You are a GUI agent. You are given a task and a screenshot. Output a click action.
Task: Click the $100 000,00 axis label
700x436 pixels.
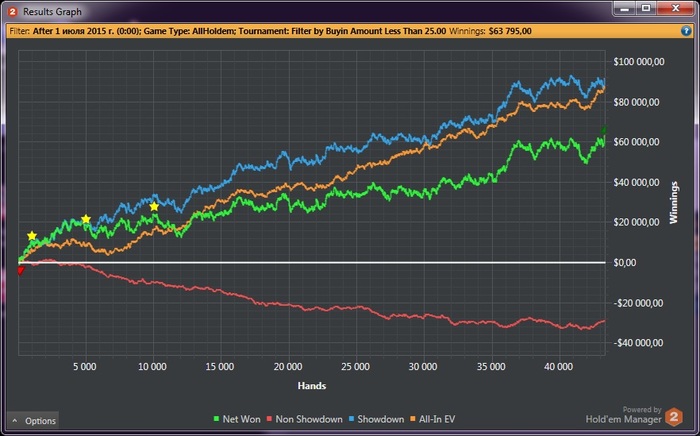coord(639,62)
